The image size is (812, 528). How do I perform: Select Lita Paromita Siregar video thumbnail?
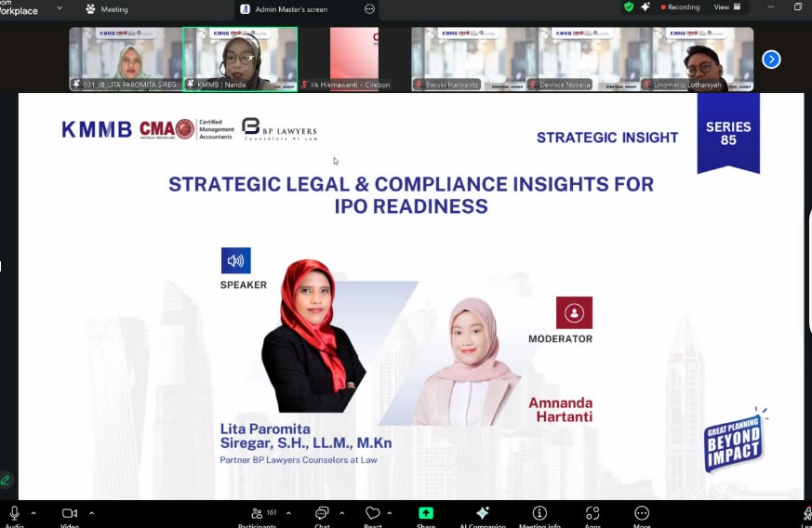pyautogui.click(x=126, y=59)
